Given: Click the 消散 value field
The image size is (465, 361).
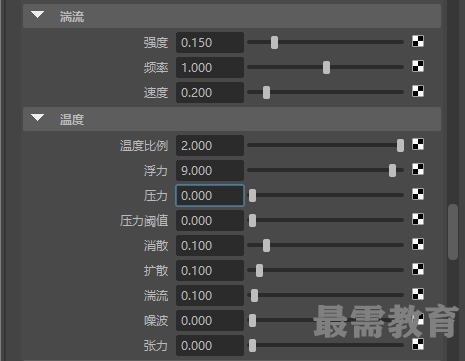Looking at the screenshot, I should [x=210, y=245].
